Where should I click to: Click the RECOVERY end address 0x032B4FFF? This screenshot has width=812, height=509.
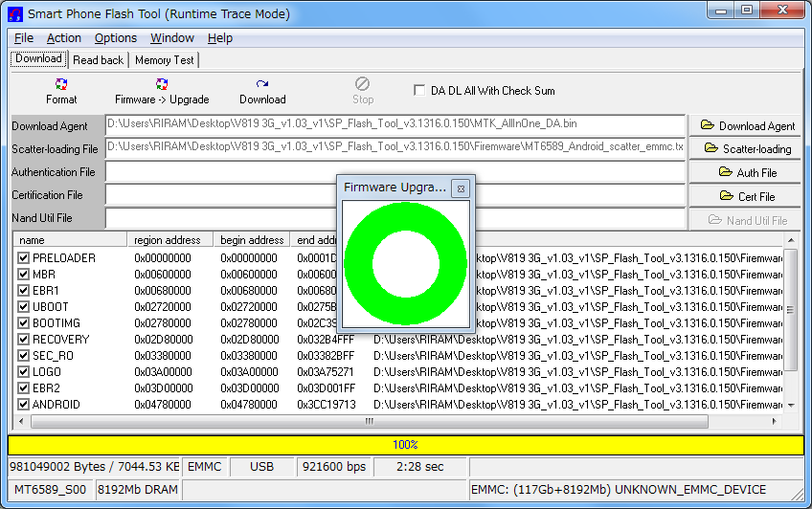point(326,340)
